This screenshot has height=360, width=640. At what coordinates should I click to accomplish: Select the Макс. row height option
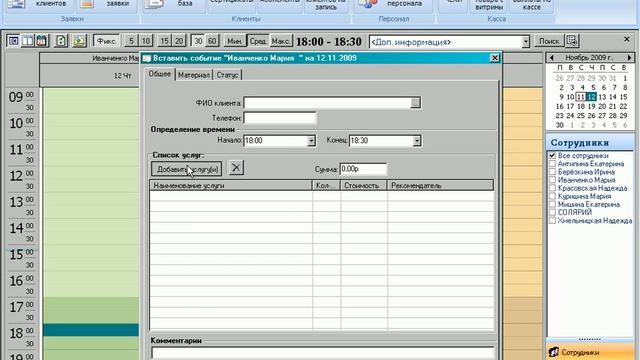pos(281,41)
